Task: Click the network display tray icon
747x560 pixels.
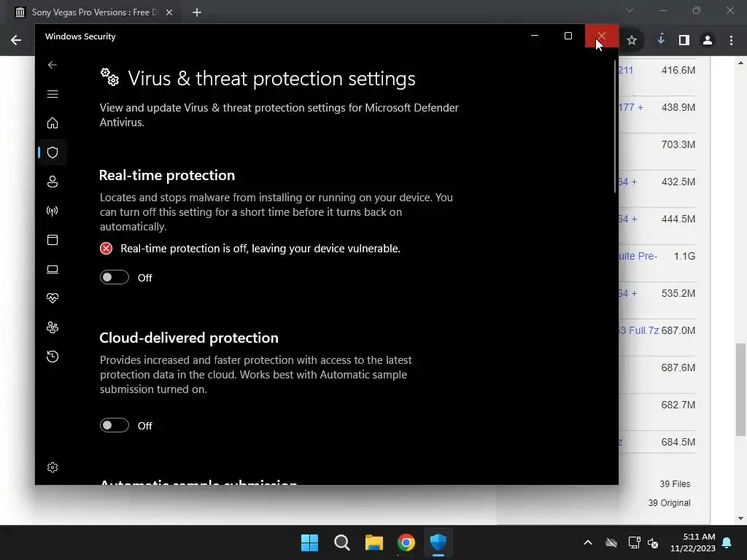Action: click(x=634, y=542)
